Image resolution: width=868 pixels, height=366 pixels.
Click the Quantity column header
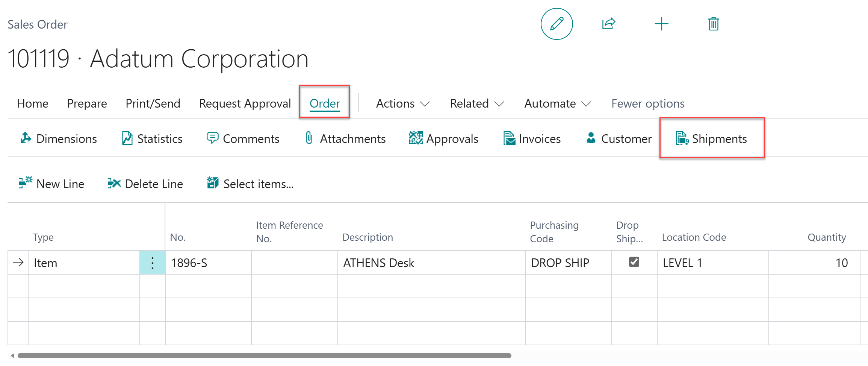coord(827,237)
